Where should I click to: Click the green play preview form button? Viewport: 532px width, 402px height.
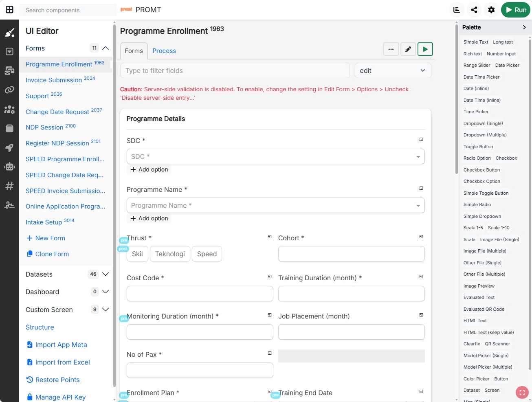tap(425, 49)
